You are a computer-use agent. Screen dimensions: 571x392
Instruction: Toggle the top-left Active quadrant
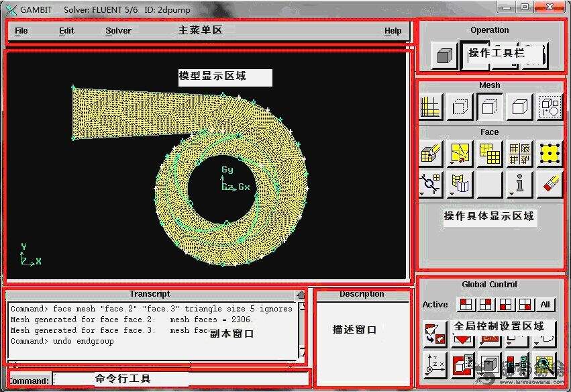466,305
